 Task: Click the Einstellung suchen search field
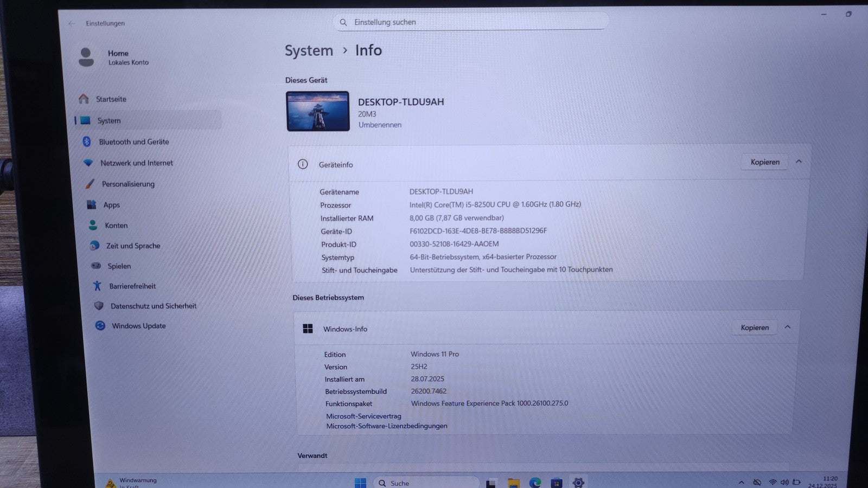pos(470,22)
